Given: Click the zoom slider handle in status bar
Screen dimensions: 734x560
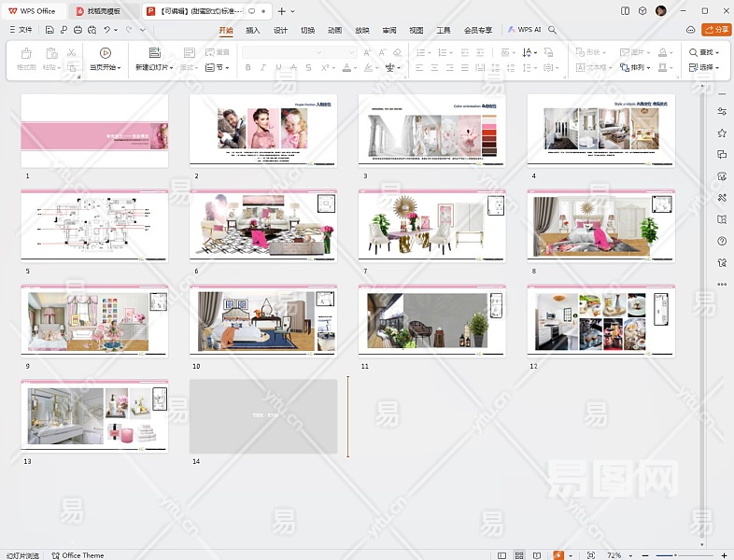Looking at the screenshot, I should click(x=674, y=555).
